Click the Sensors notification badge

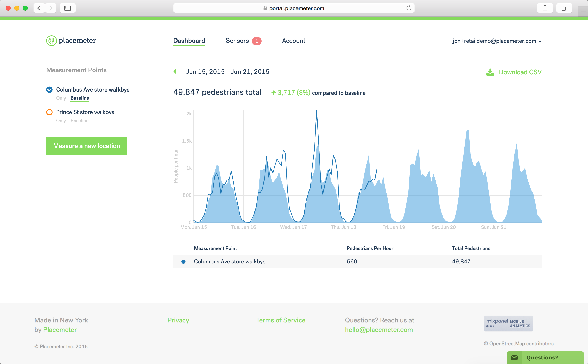coord(257,41)
